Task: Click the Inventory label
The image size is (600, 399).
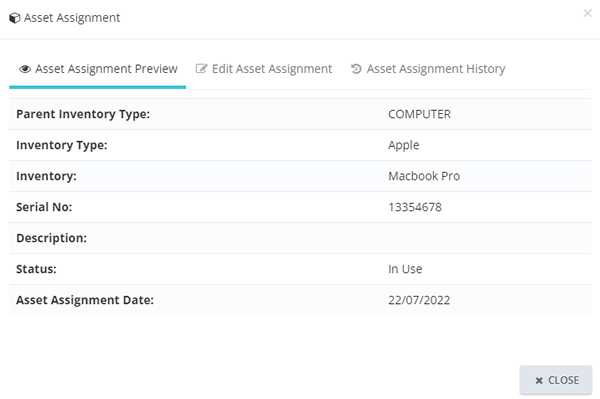Action: pos(46,176)
